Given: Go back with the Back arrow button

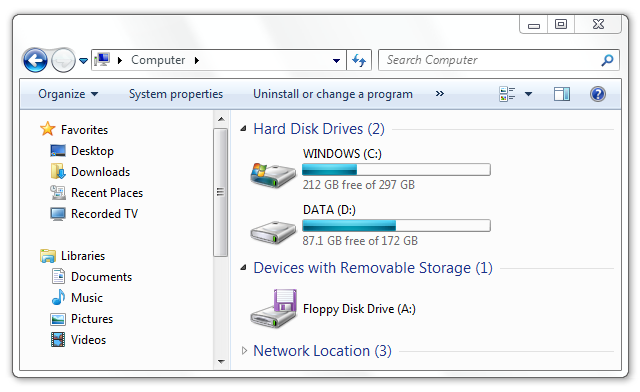Looking at the screenshot, I should 35,60.
